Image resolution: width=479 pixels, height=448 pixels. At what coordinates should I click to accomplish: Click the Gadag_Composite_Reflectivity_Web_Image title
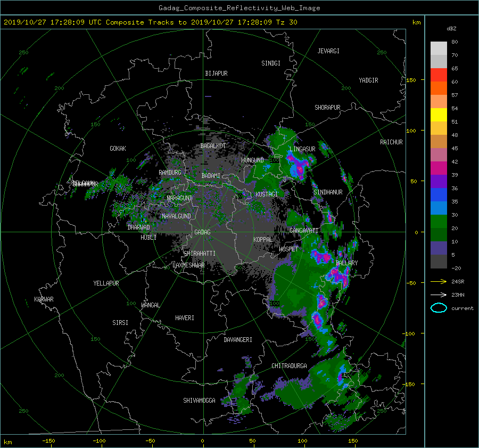tap(239, 8)
